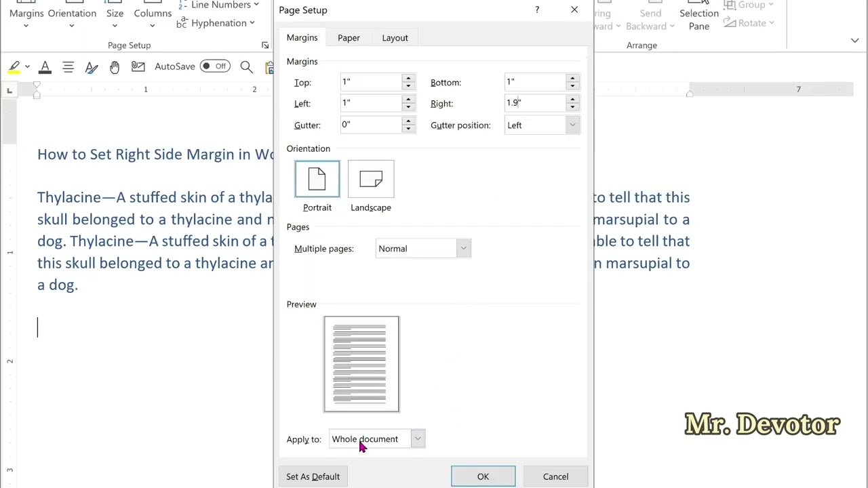Click the paragraph alignment lines icon
Screen dimensions: 868x488
[68, 66]
